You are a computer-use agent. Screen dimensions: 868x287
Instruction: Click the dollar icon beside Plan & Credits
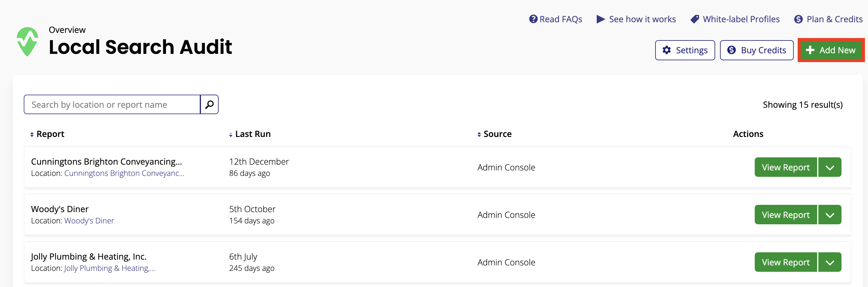tap(798, 19)
